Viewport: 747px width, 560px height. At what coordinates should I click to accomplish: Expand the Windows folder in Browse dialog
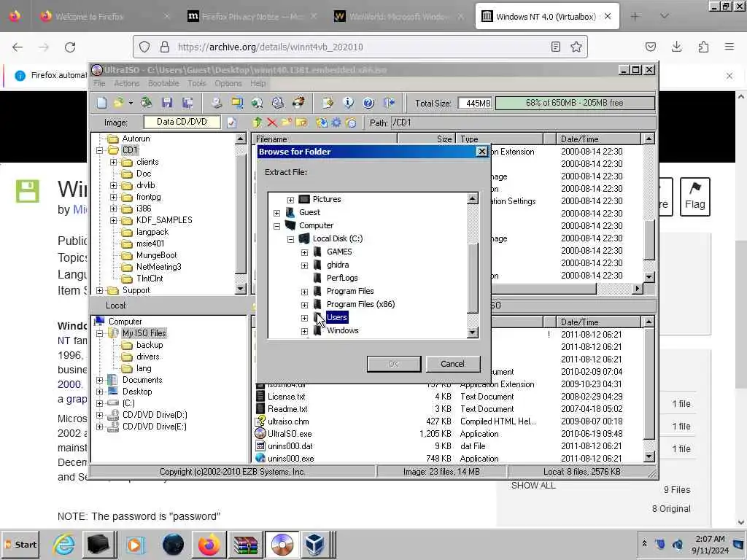point(304,331)
